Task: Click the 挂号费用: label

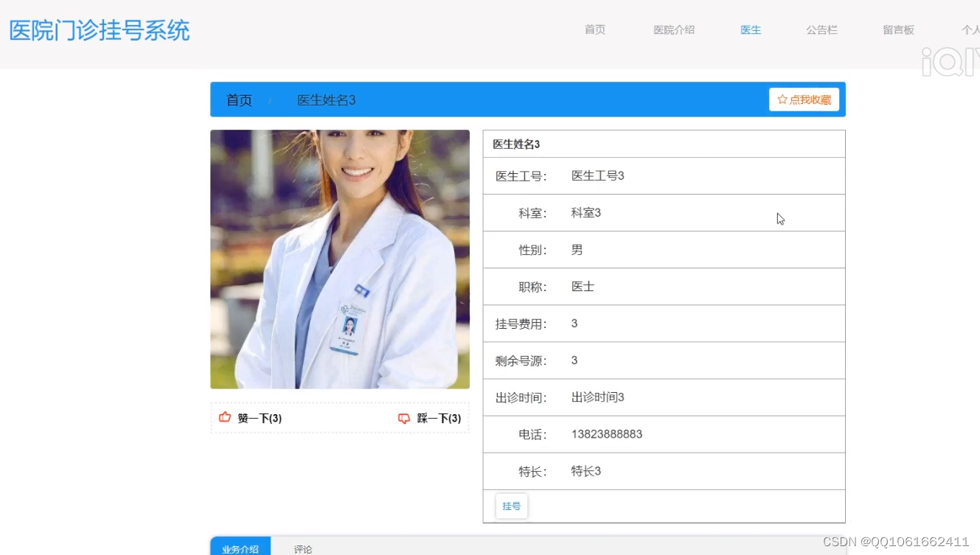Action: tap(521, 324)
